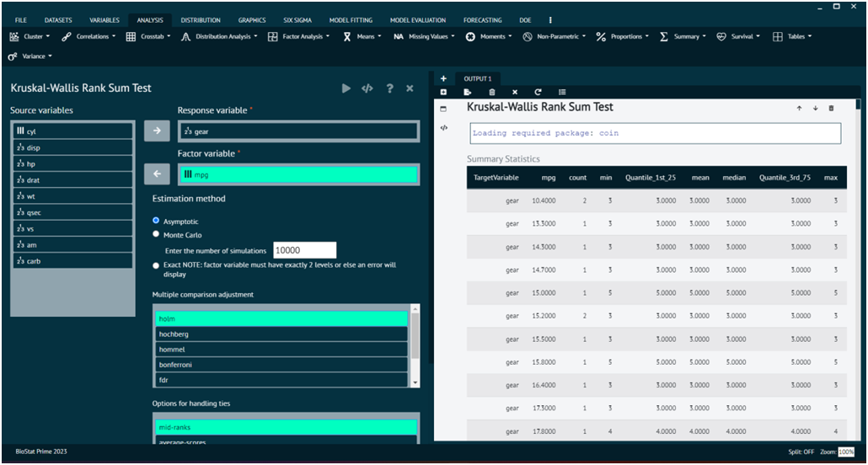Run the Kruskal-Wallis test with play icon
This screenshot has width=868, height=465.
(346, 88)
